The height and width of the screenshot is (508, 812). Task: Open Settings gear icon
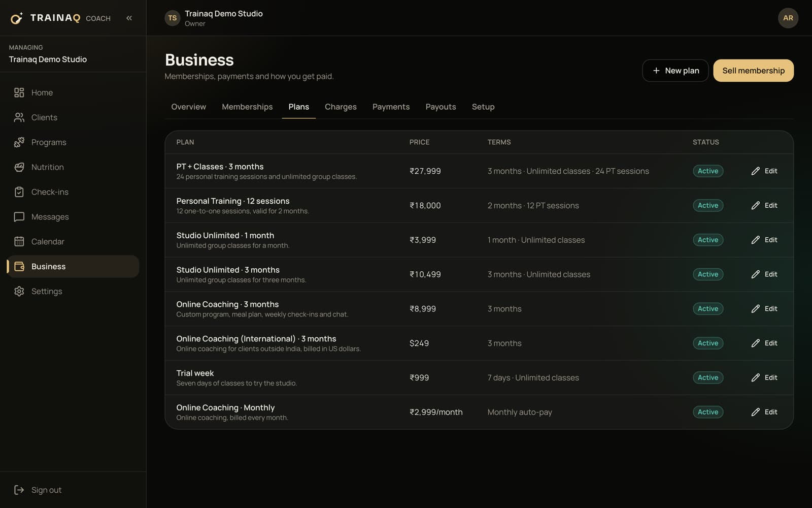point(19,291)
